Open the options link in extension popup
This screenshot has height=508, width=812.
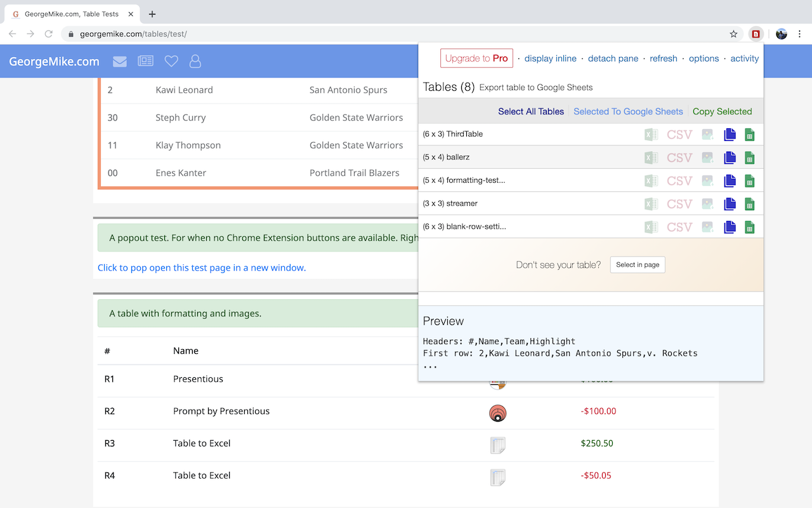click(x=704, y=58)
